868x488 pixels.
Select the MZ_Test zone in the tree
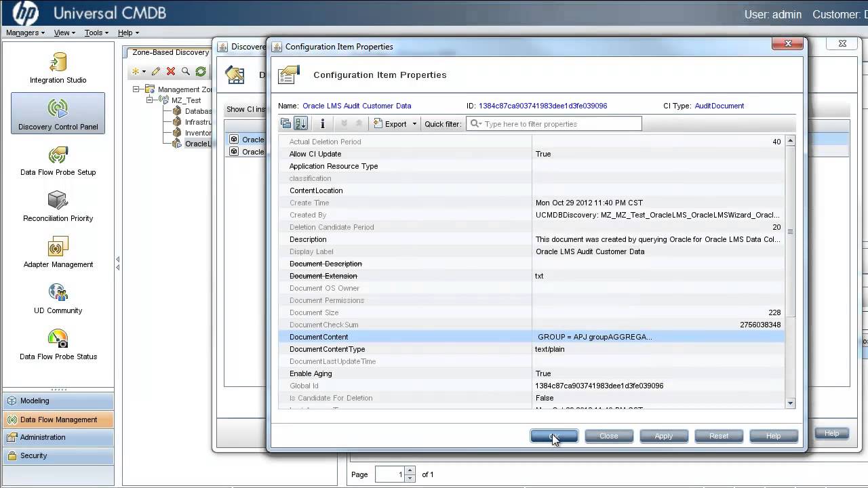click(186, 100)
